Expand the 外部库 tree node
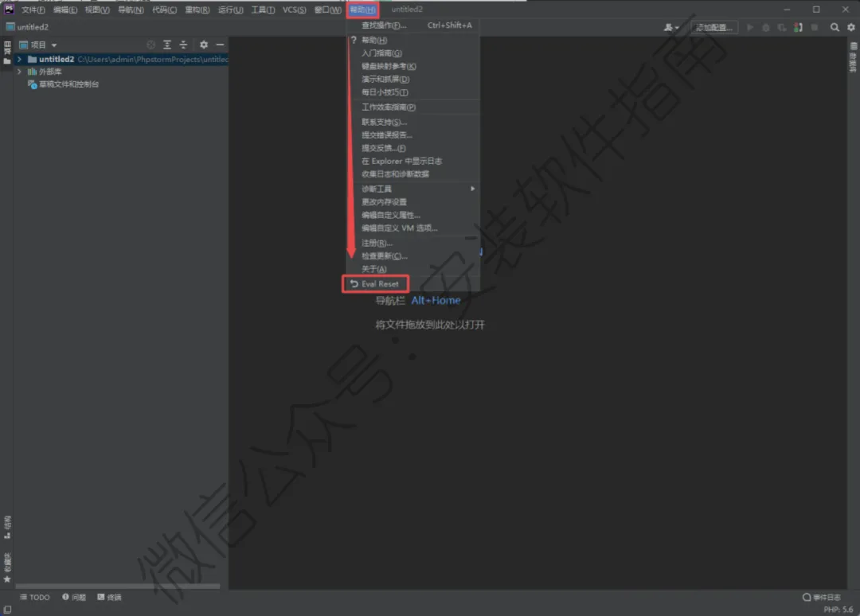This screenshot has height=616, width=860. pyautogui.click(x=19, y=72)
